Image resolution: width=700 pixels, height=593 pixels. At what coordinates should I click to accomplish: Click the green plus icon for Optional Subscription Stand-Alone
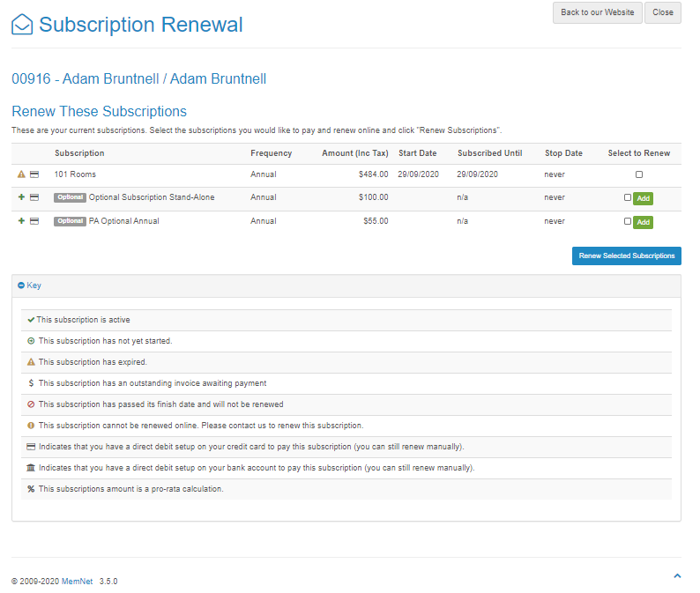[x=21, y=197]
